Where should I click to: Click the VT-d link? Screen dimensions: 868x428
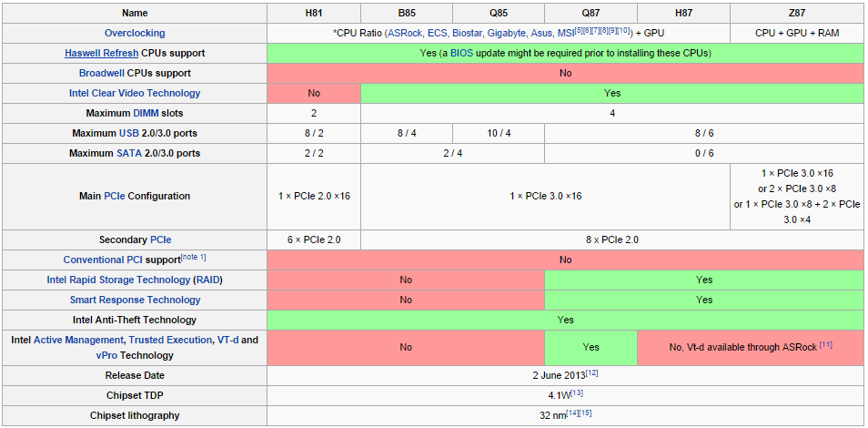pyautogui.click(x=227, y=340)
